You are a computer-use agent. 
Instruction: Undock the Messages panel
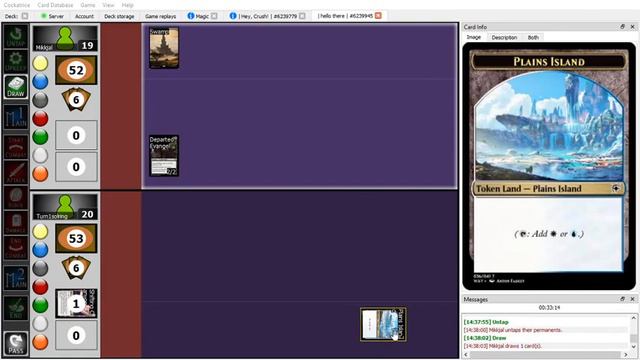[622, 299]
